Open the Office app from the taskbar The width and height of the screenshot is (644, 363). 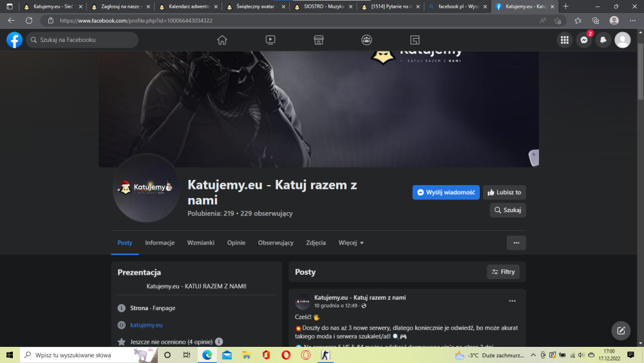266,355
